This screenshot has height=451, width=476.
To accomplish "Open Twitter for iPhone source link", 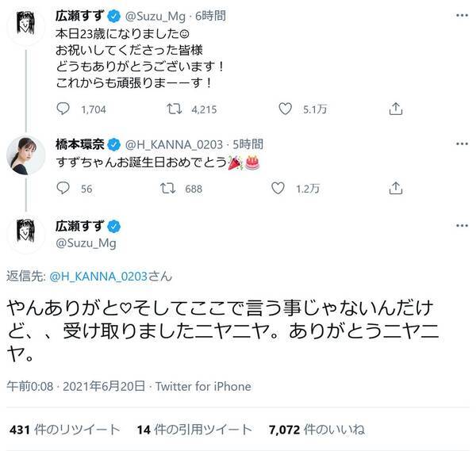I will coord(205,387).
